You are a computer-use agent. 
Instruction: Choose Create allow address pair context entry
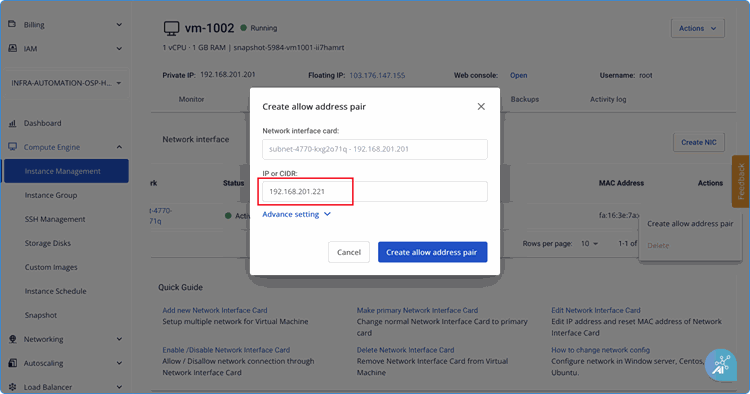click(x=690, y=224)
